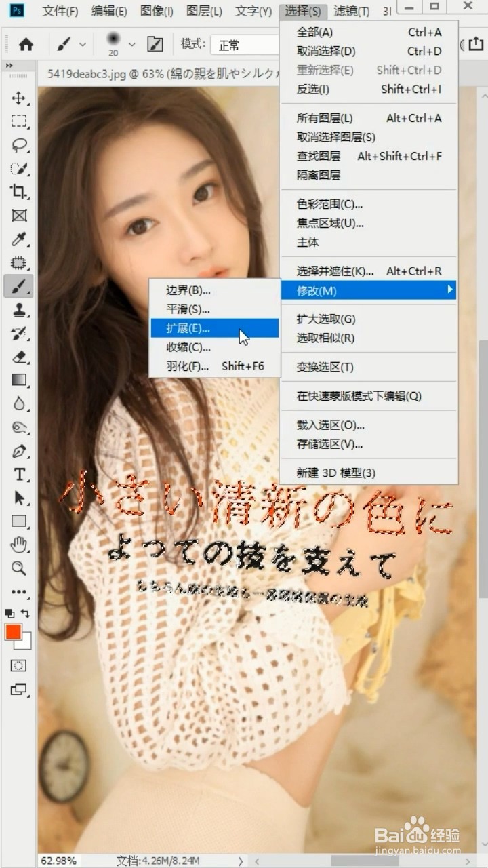Select the Lasso tool

[19, 145]
